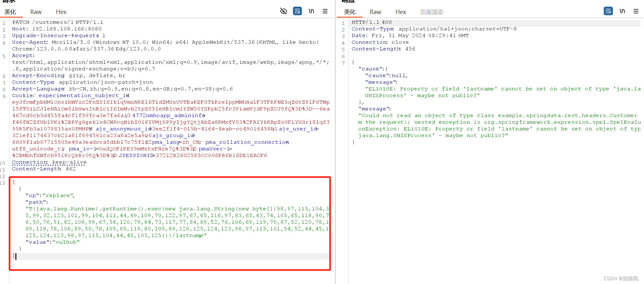The image size is (644, 284).
Task: Select the 美化 tab in response panel
Action: coord(350,12)
